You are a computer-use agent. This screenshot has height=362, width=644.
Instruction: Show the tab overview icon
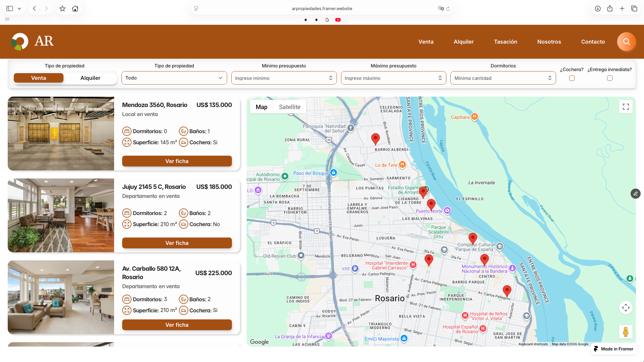[x=634, y=8]
